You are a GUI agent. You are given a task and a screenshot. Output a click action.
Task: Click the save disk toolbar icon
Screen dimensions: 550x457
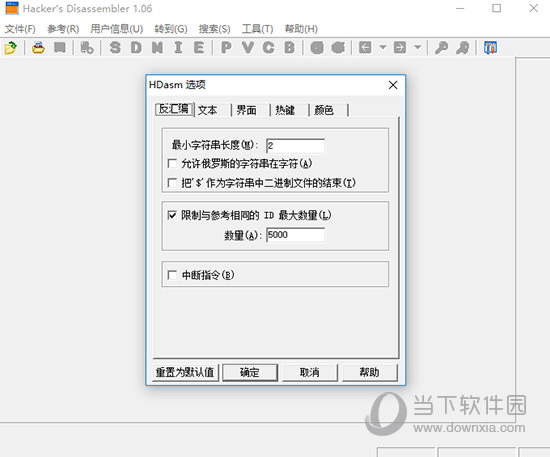pos(38,47)
